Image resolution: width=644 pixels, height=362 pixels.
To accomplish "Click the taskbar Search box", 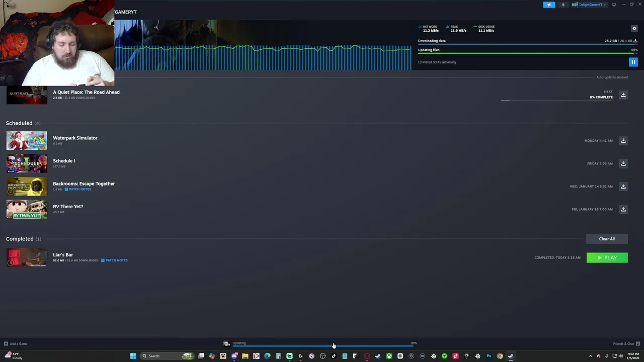I will point(166,356).
